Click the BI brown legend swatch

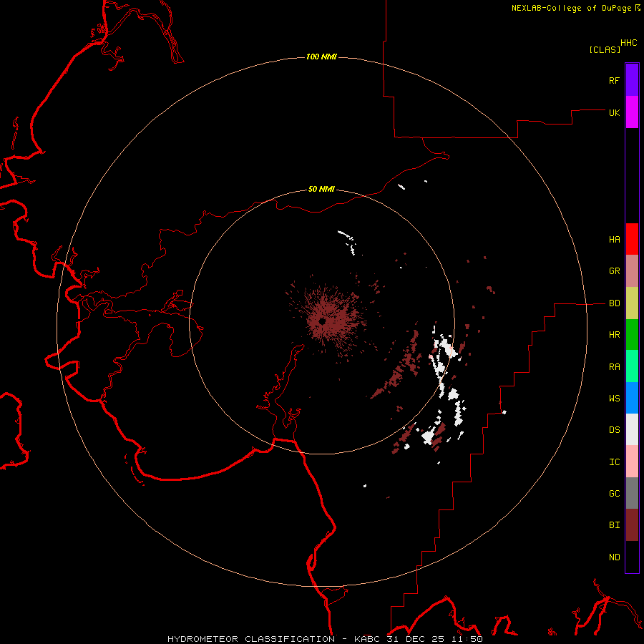click(x=632, y=525)
